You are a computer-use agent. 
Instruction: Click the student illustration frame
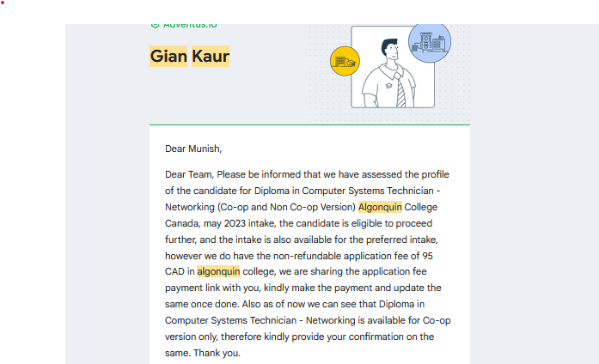393,67
